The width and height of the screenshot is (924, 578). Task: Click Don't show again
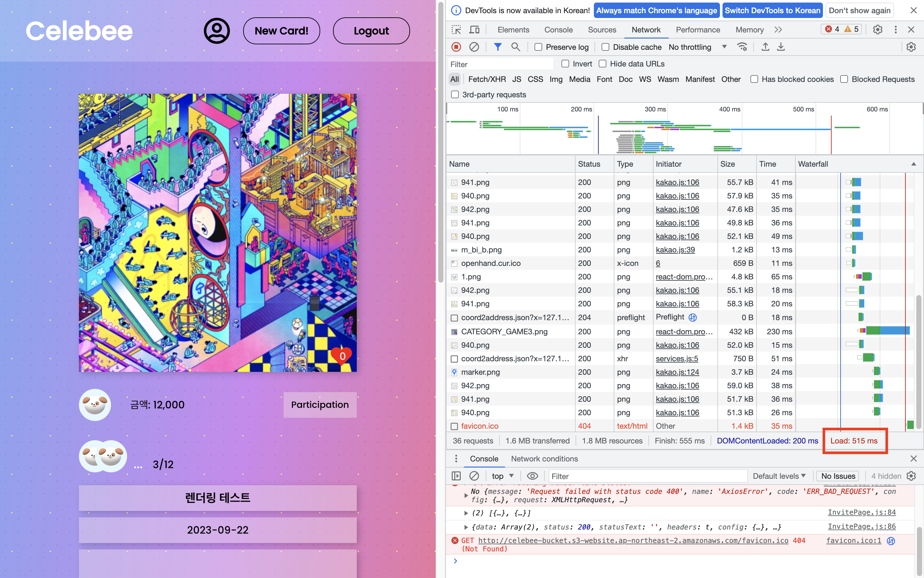point(860,10)
